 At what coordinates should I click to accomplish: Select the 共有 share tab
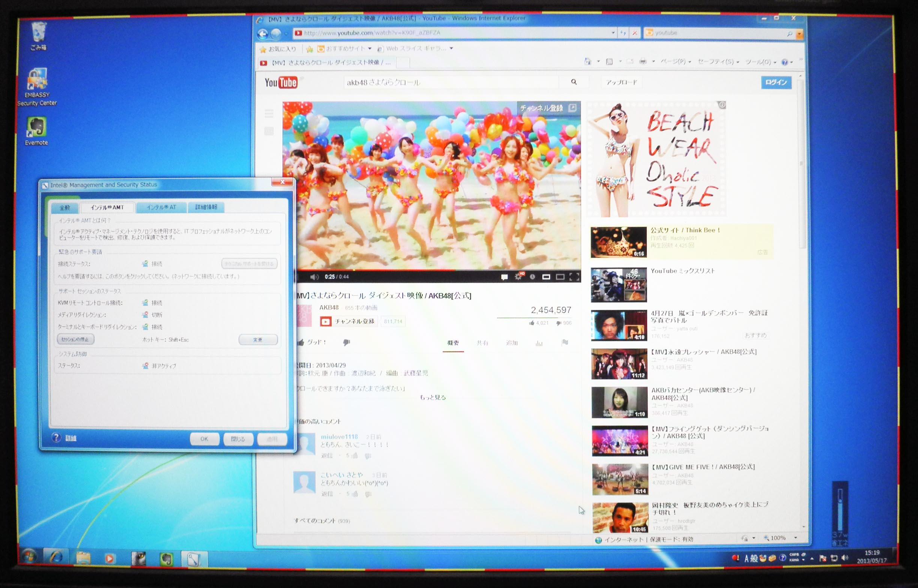tap(482, 343)
